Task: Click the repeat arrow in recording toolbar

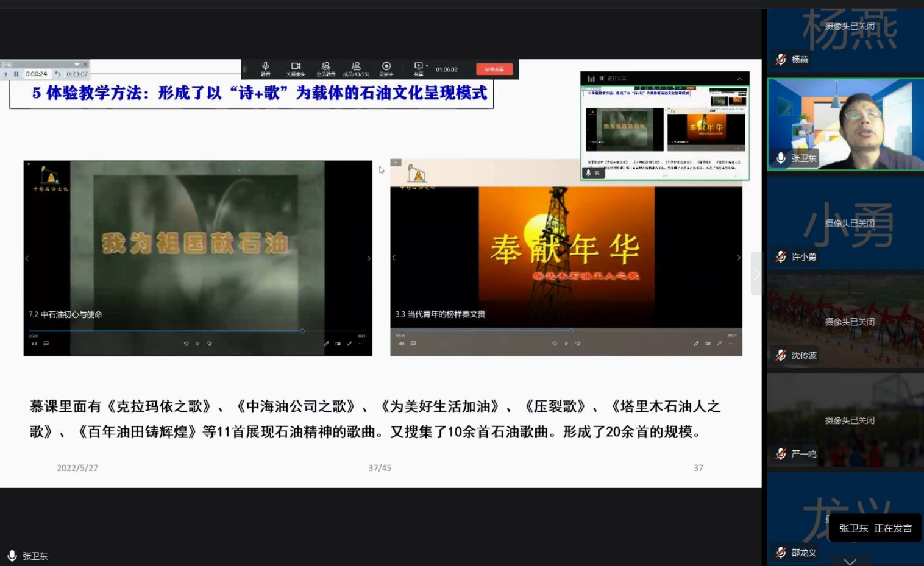Action: pyautogui.click(x=58, y=74)
